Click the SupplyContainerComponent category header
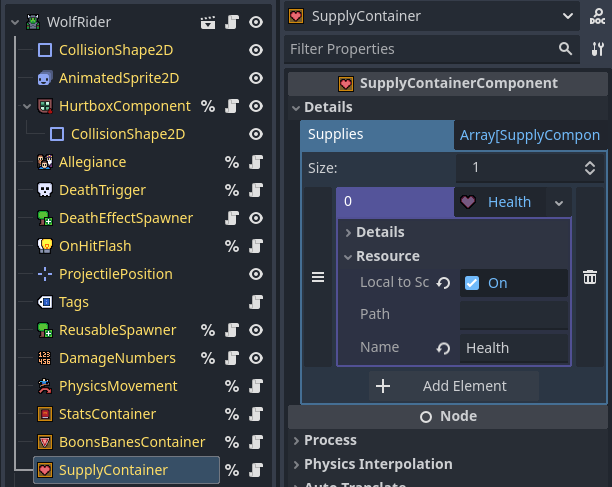Screen dimensions: 612x487 coord(448,84)
